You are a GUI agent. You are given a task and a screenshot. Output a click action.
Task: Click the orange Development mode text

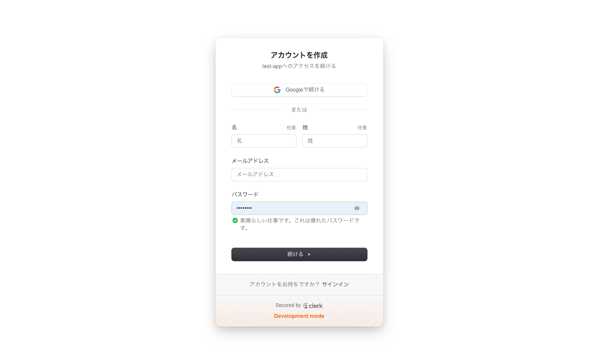[299, 316]
